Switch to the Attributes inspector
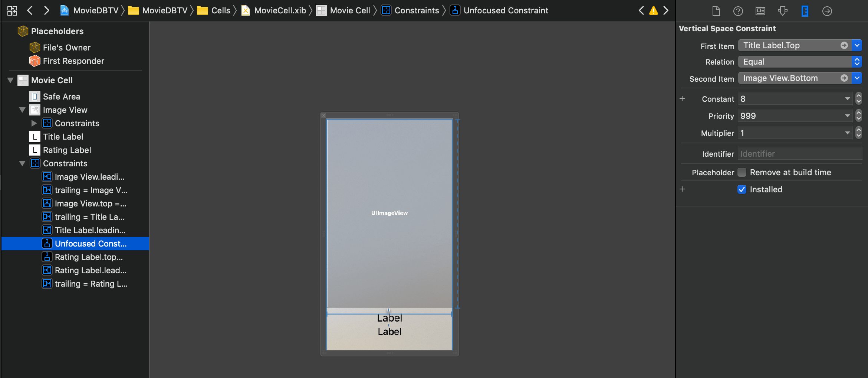This screenshot has height=378, width=868. pyautogui.click(x=782, y=11)
